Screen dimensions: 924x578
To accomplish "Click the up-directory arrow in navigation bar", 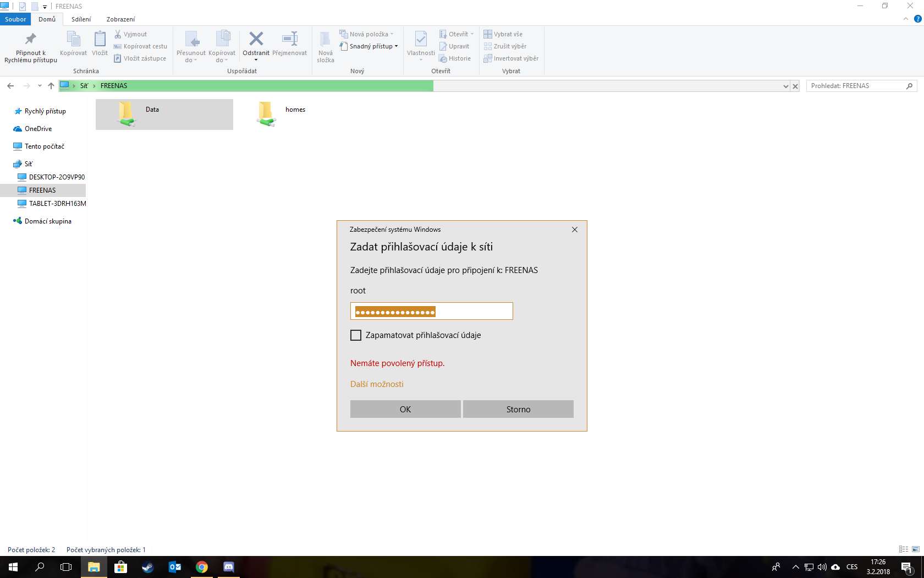I will 51,86.
